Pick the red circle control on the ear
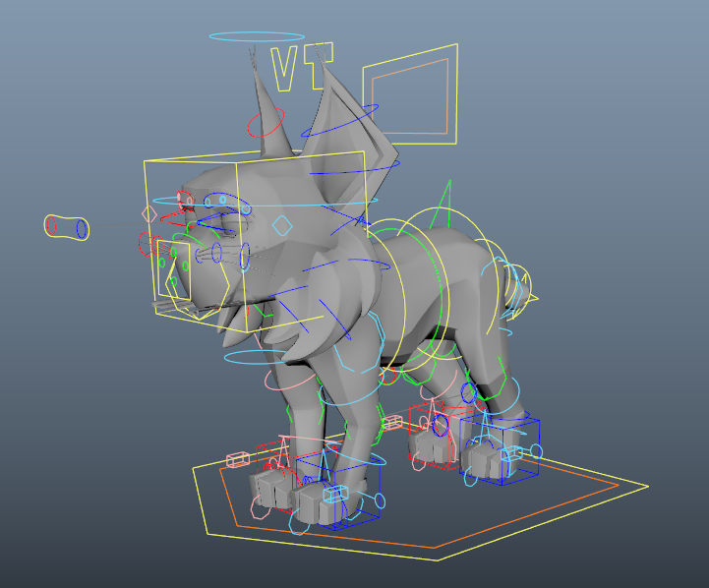This screenshot has width=709, height=588. pyautogui.click(x=266, y=123)
